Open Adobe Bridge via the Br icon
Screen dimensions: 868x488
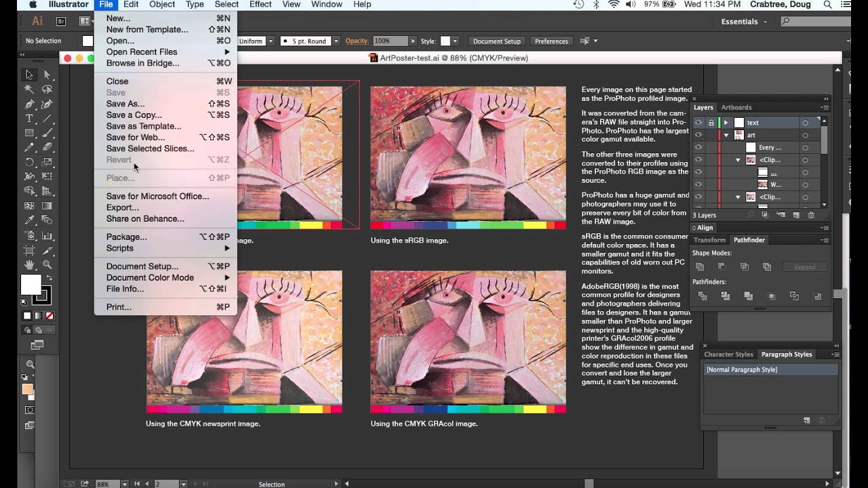pyautogui.click(x=61, y=22)
